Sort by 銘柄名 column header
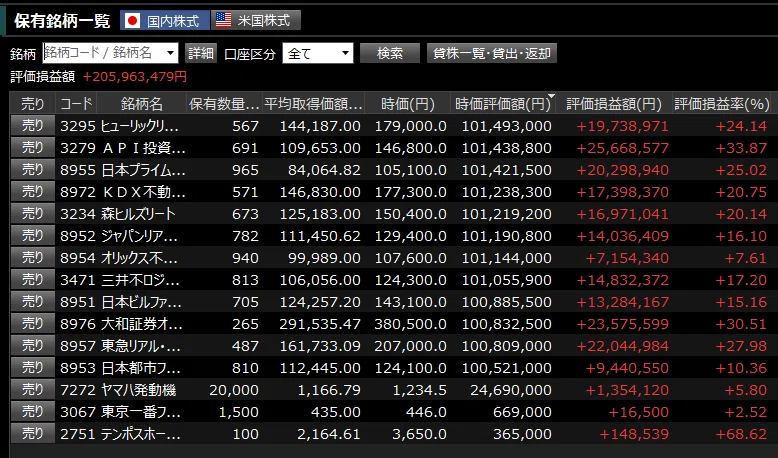Image resolution: width=778 pixels, height=458 pixels. point(141,104)
